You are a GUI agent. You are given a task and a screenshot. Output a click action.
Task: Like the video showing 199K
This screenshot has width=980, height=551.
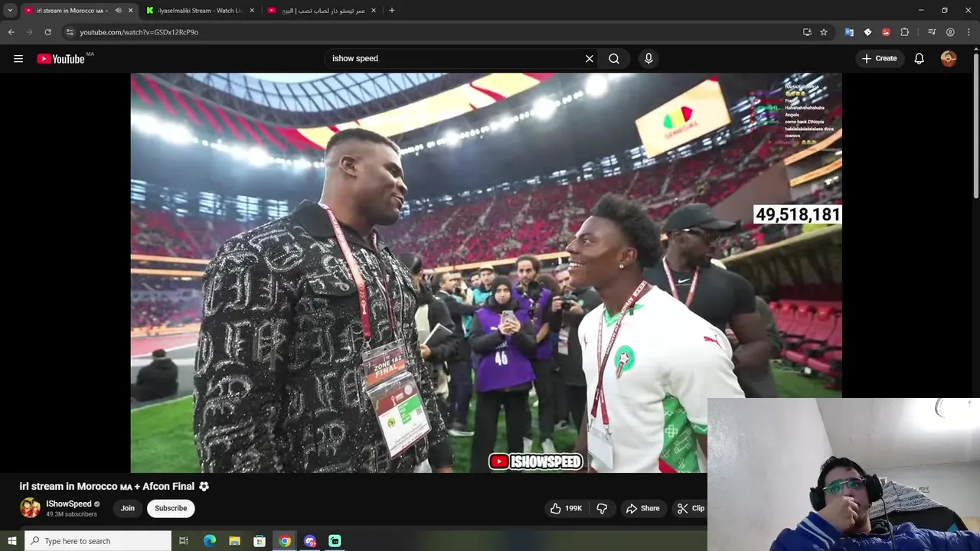(x=566, y=508)
